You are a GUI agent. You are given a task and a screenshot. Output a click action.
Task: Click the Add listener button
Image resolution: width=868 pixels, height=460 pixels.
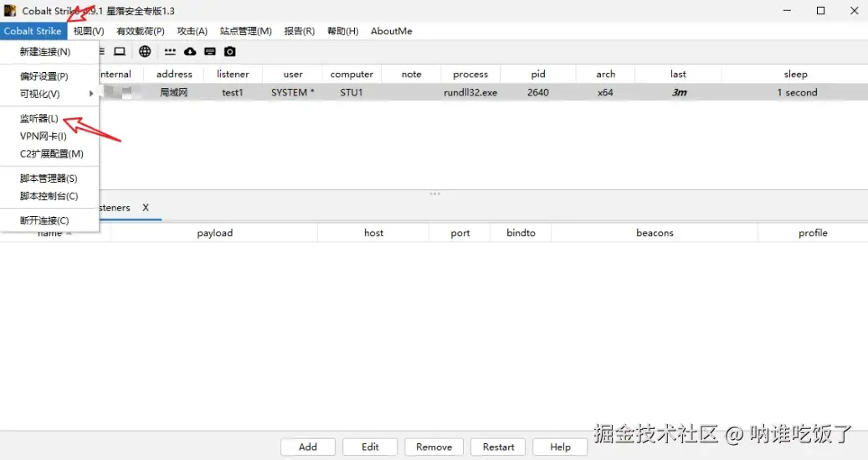pyautogui.click(x=308, y=447)
